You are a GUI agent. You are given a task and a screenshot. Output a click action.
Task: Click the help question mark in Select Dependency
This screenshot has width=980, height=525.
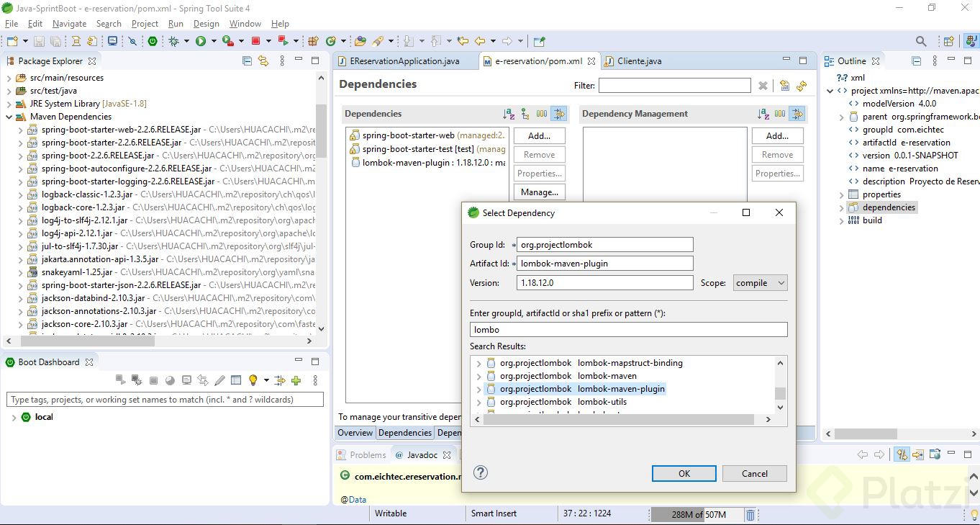point(481,472)
